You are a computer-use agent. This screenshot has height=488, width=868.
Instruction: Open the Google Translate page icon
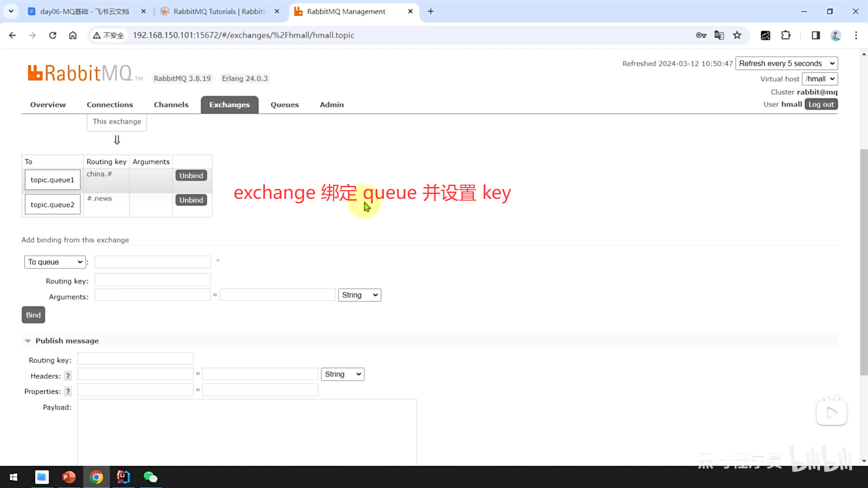[719, 35]
